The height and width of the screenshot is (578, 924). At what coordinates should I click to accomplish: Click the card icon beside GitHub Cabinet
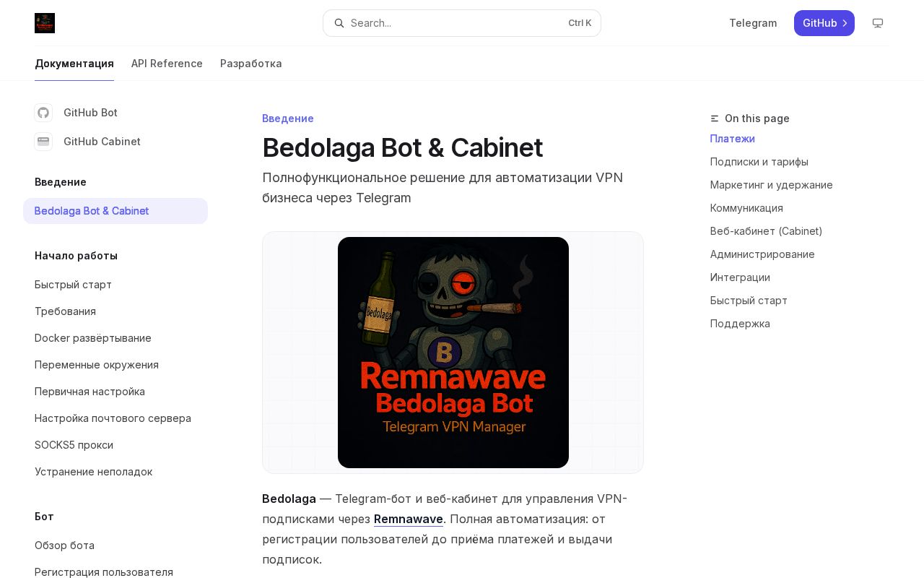tap(43, 142)
